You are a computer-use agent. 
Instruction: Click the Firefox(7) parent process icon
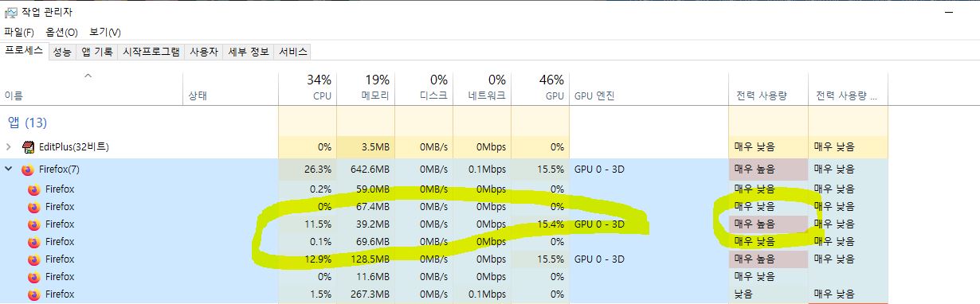point(28,170)
